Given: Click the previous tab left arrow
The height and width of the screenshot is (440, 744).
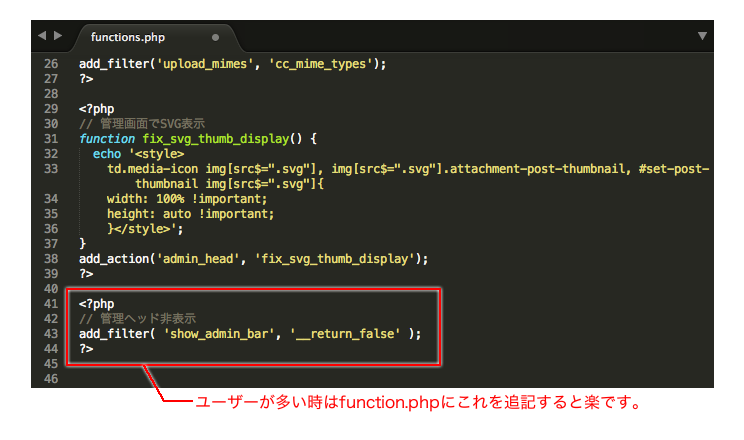Looking at the screenshot, I should (42, 36).
